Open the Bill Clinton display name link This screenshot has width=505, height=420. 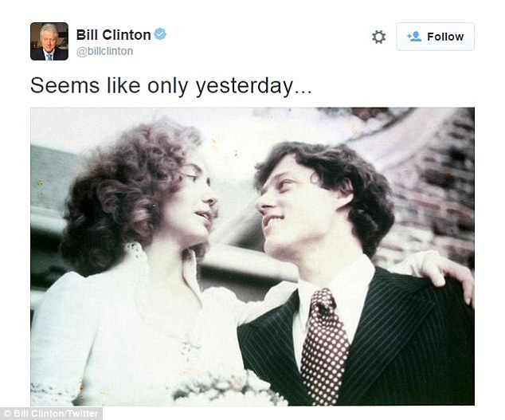pyautogui.click(x=113, y=34)
